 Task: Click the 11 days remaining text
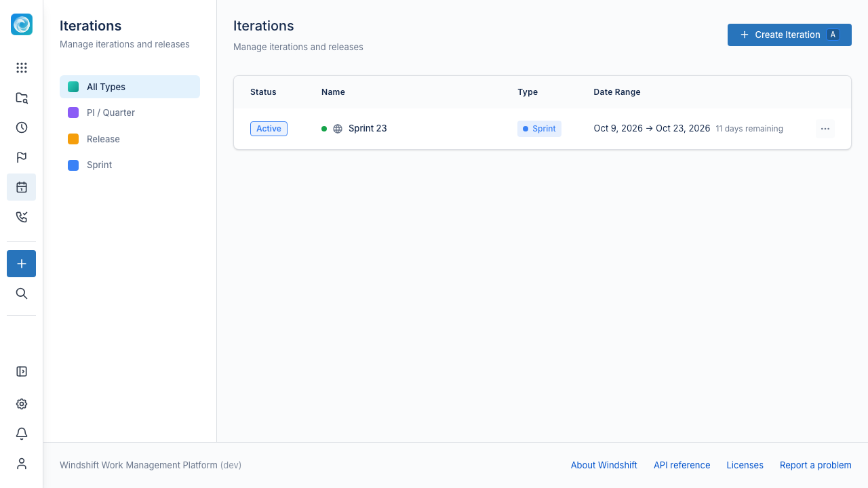[749, 129]
